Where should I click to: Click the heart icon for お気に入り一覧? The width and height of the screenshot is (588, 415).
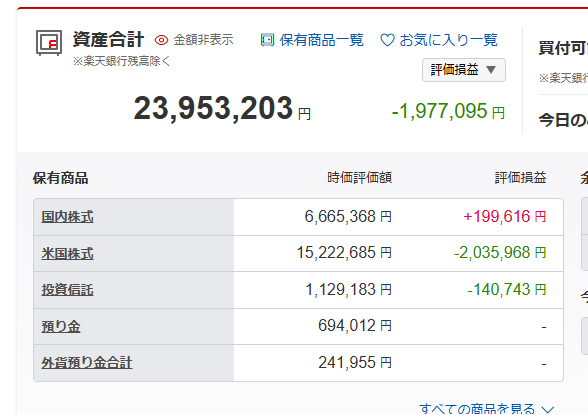click(x=387, y=40)
